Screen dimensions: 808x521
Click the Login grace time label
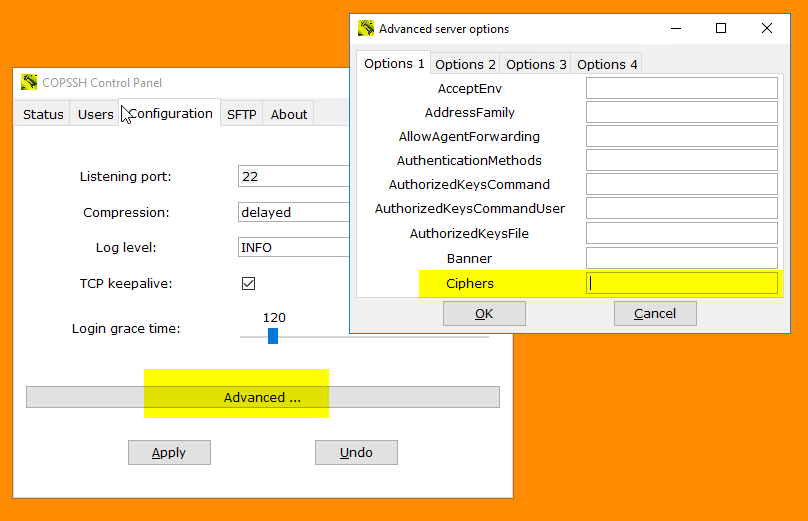pyautogui.click(x=126, y=328)
